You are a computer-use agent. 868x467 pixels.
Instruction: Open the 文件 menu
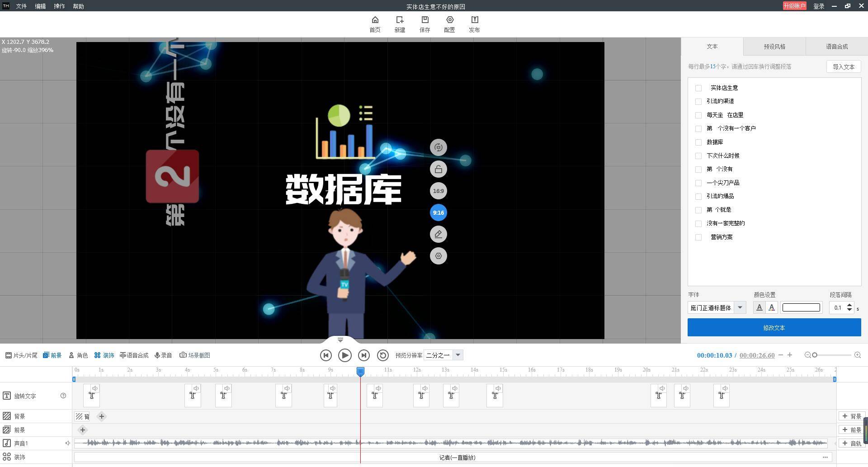coord(21,6)
